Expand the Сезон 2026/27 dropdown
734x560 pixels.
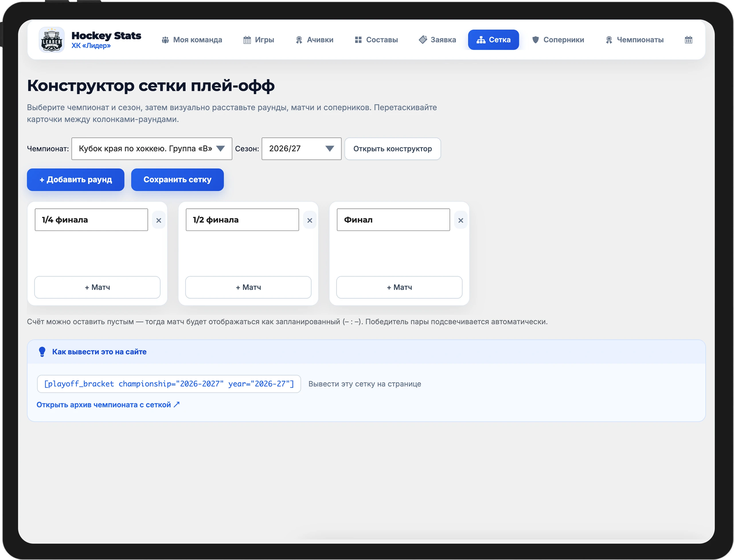(301, 149)
